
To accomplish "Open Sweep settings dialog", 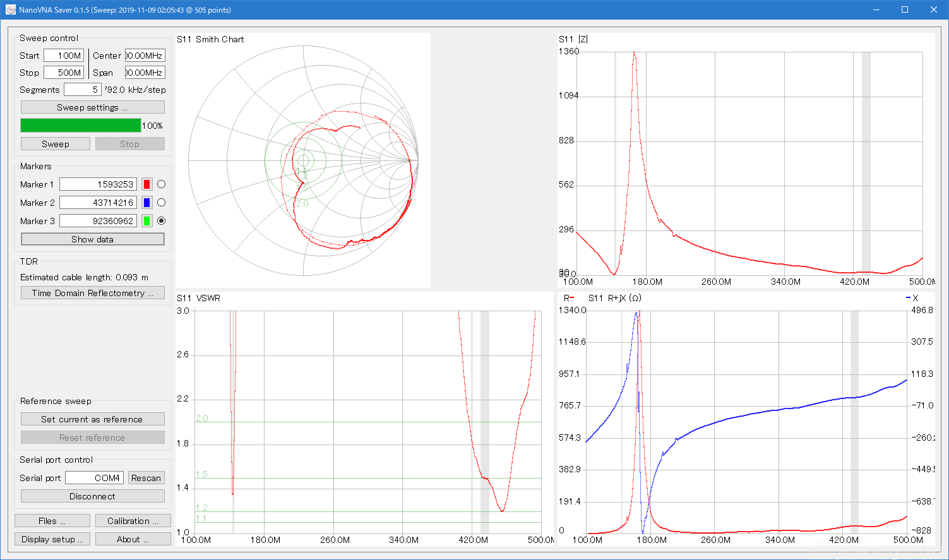I will (93, 107).
